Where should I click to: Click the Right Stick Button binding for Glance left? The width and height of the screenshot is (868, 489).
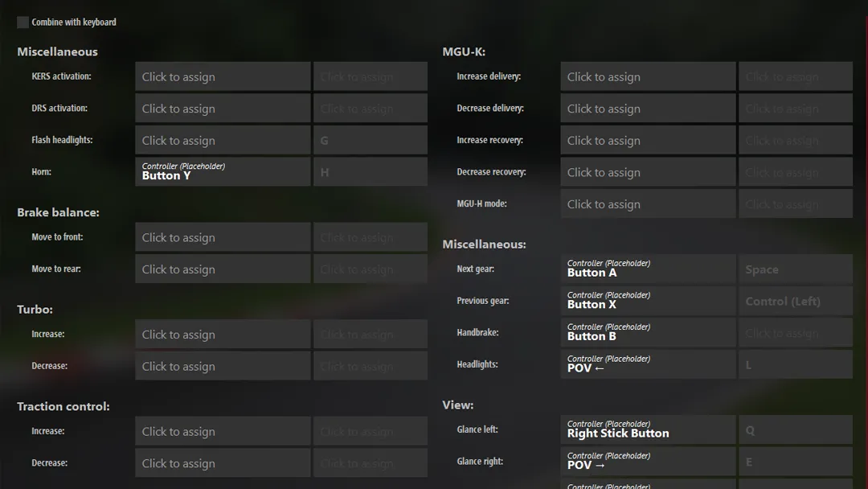point(648,429)
